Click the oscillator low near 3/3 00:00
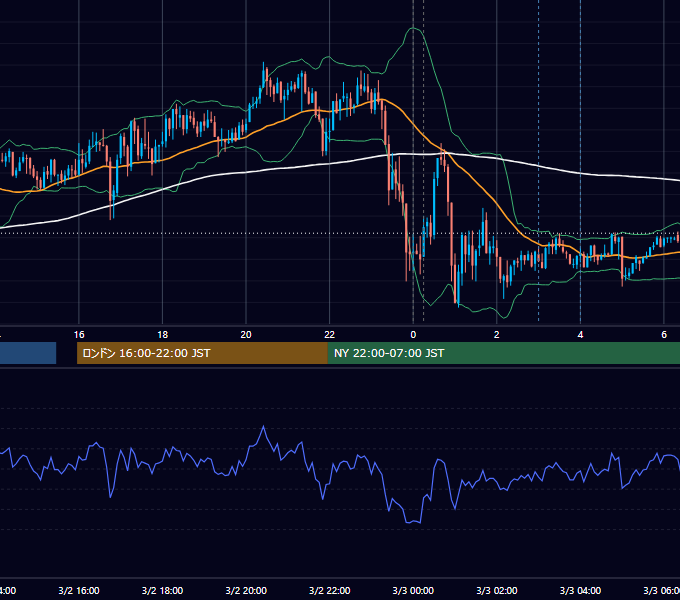This screenshot has width=680, height=600. pyautogui.click(x=413, y=522)
